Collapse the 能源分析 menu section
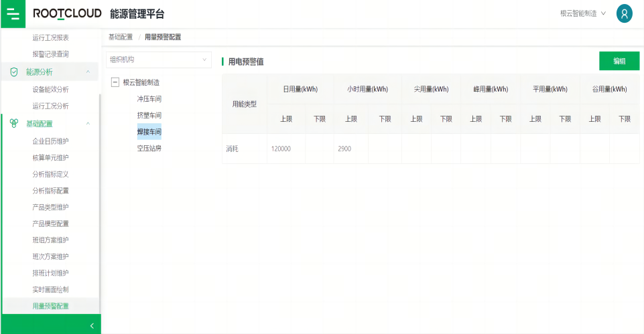 pyautogui.click(x=88, y=72)
